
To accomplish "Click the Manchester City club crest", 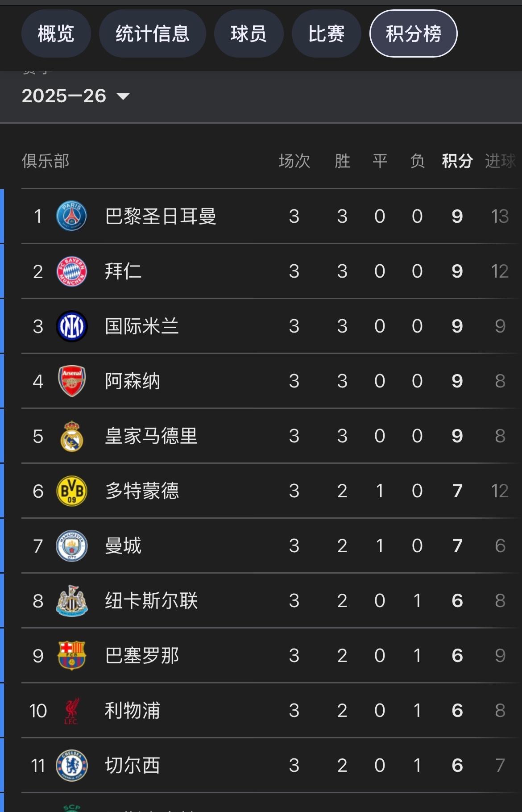I will (71, 546).
